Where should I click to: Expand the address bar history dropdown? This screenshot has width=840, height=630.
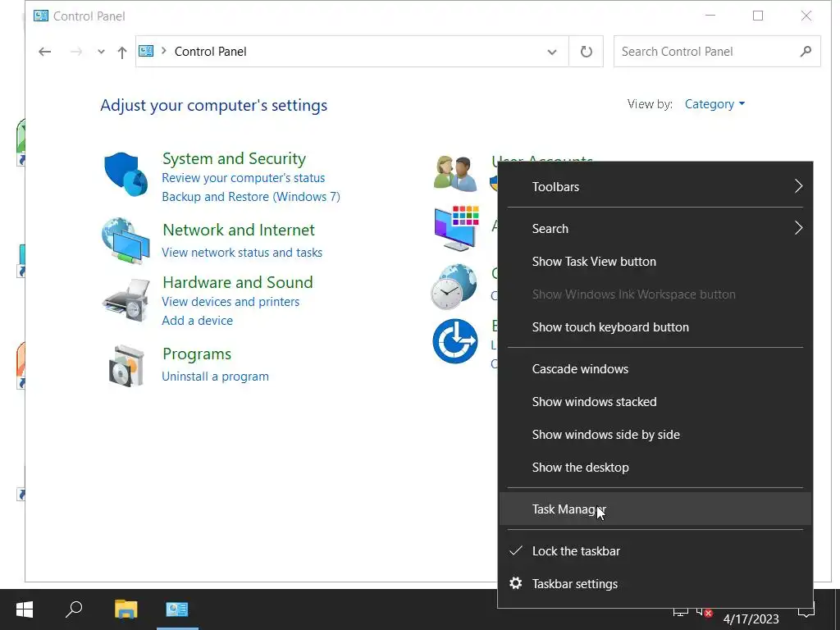tap(552, 52)
